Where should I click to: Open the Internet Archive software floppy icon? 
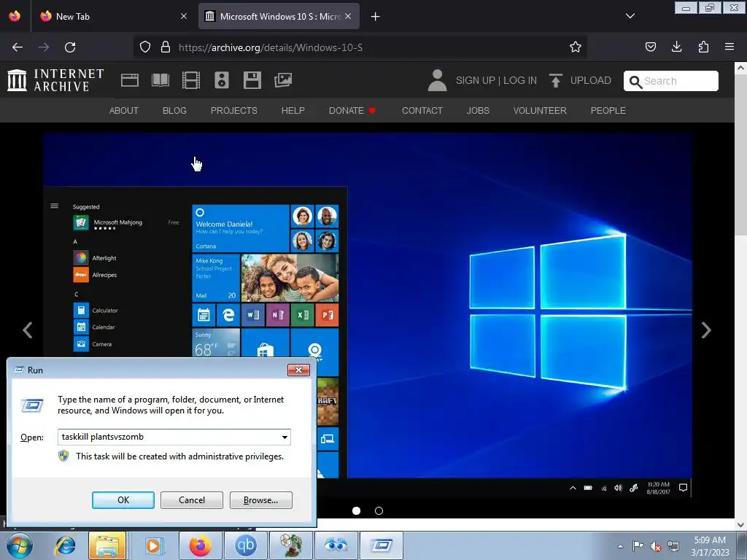pos(252,80)
